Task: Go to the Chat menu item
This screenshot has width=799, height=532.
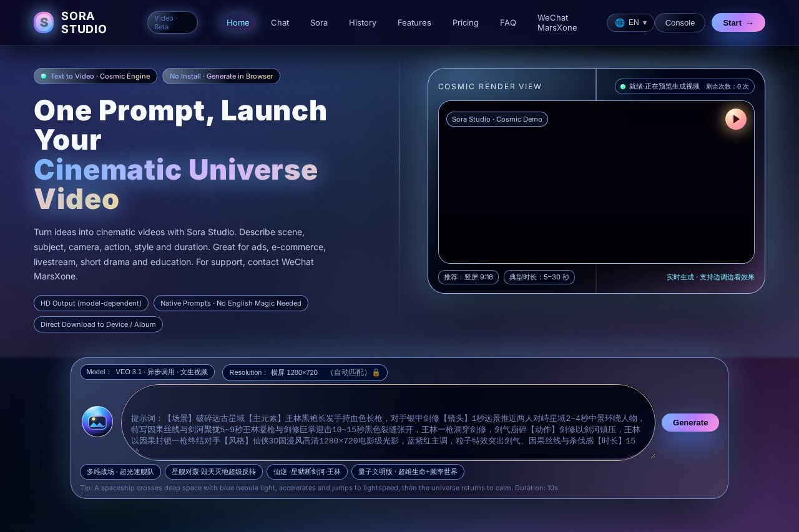Action: [280, 22]
